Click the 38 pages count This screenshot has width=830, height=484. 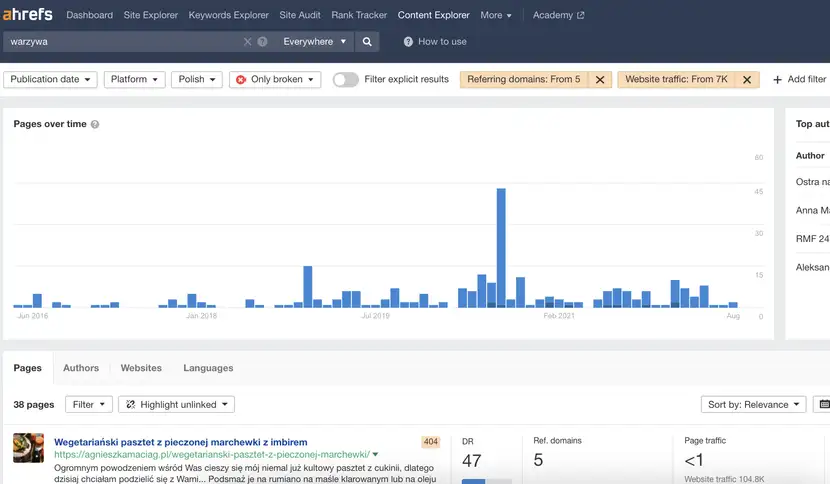[x=34, y=405]
